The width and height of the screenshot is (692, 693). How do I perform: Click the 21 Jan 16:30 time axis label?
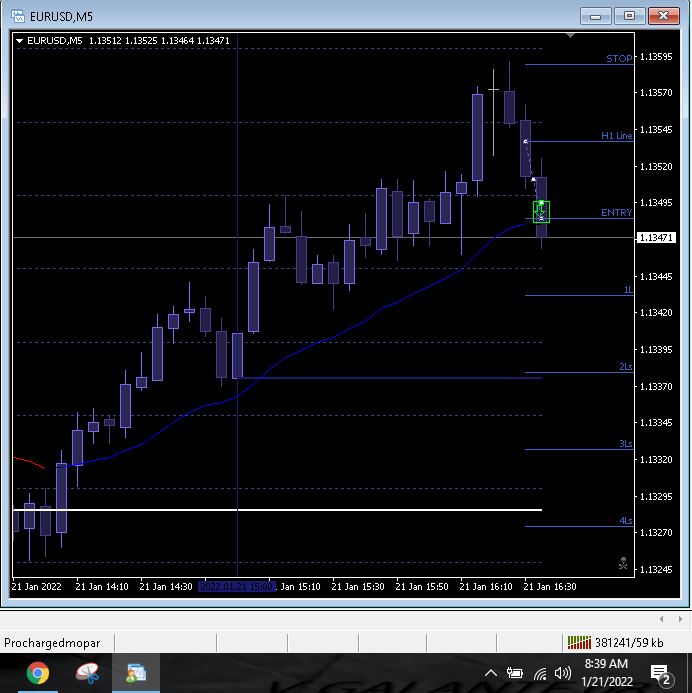click(x=550, y=586)
